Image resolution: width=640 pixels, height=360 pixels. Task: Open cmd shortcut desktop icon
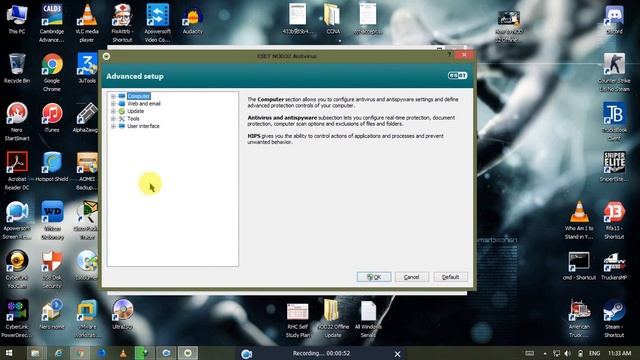(x=579, y=266)
